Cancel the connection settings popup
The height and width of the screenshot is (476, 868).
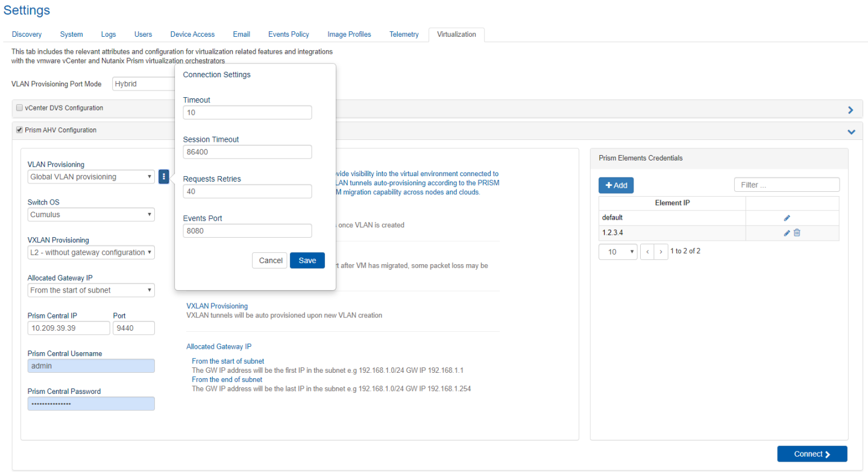(x=270, y=261)
